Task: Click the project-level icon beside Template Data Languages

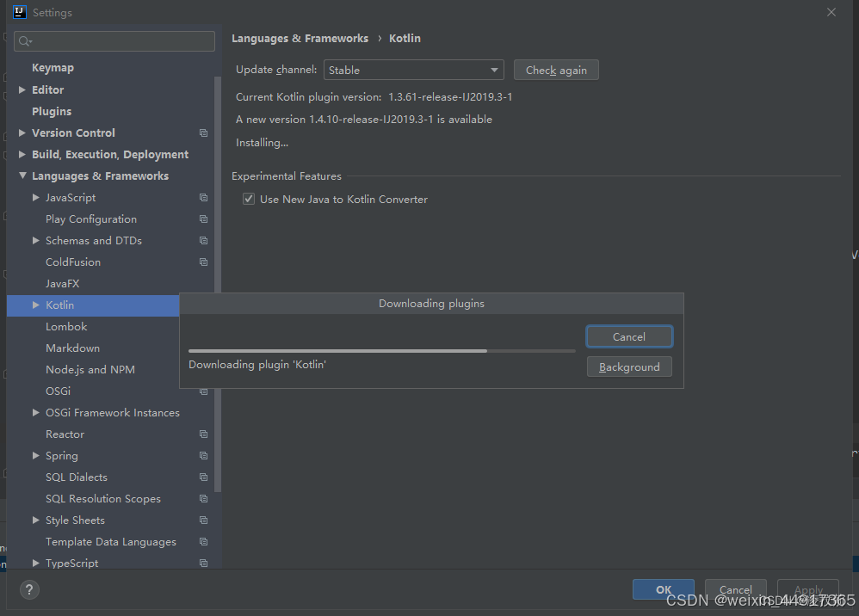Action: [203, 541]
